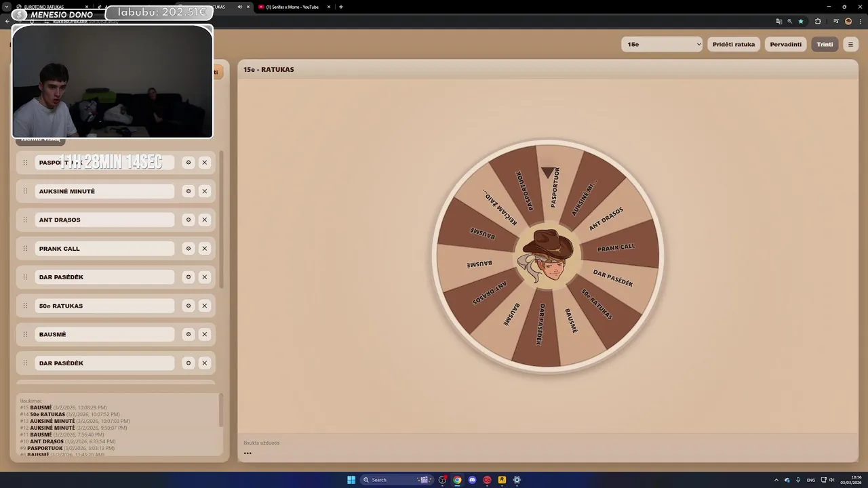Image resolution: width=868 pixels, height=488 pixels.
Task: Delete the PRANK CALL entry
Action: [205, 249]
